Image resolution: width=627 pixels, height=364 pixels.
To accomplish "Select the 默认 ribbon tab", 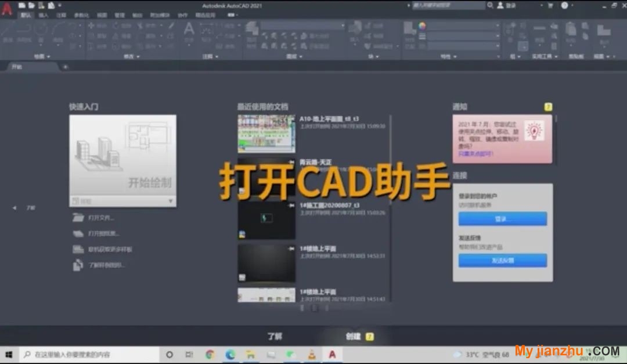I will click(26, 15).
